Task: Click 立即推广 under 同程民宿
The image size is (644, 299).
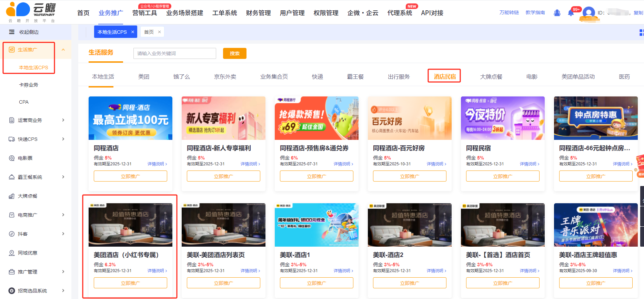Action: click(503, 176)
